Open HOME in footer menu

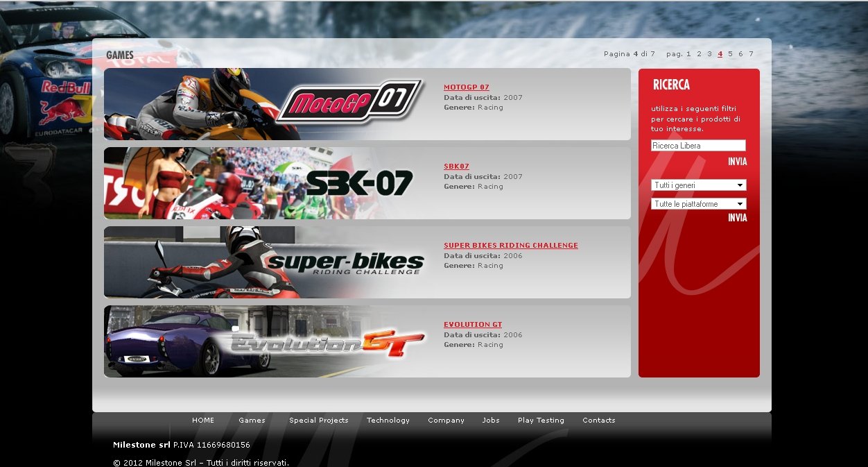(x=203, y=421)
